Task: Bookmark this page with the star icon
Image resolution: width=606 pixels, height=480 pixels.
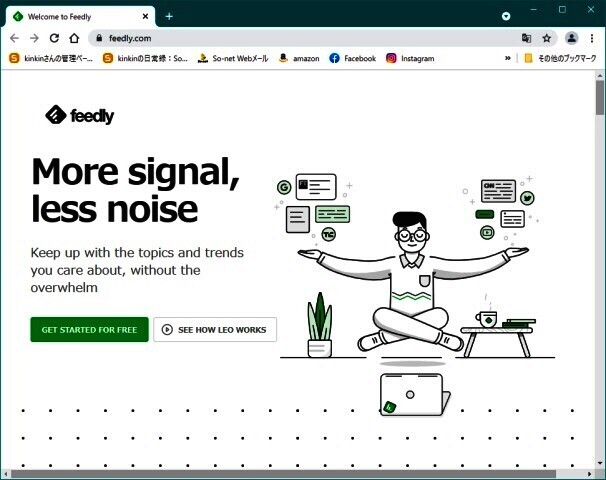Action: click(x=546, y=38)
